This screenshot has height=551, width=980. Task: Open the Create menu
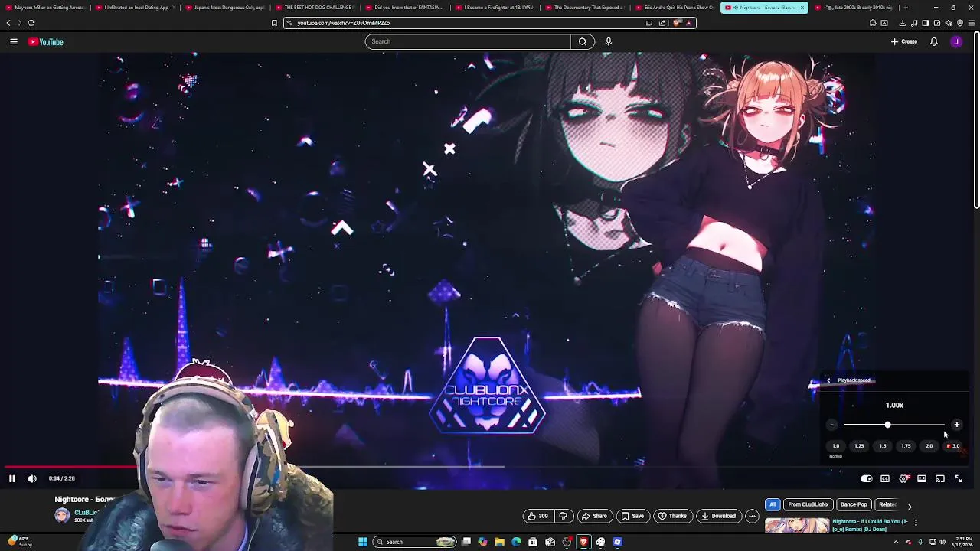904,41
